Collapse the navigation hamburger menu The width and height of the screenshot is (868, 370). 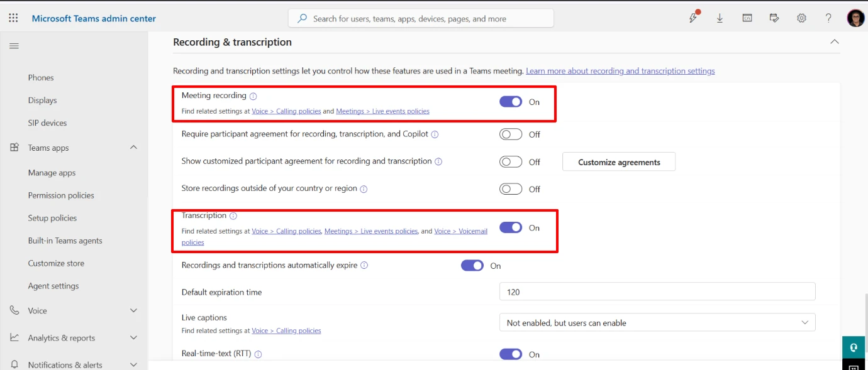point(14,46)
